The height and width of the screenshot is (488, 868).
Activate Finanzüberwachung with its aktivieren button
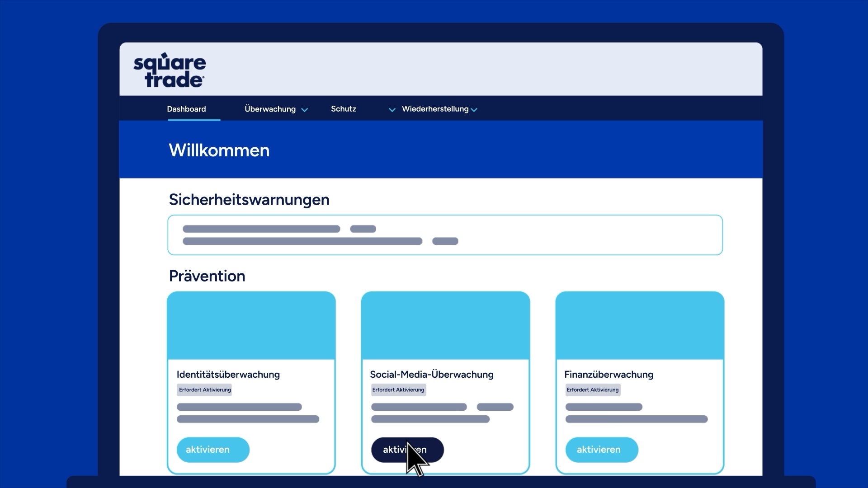tap(602, 450)
